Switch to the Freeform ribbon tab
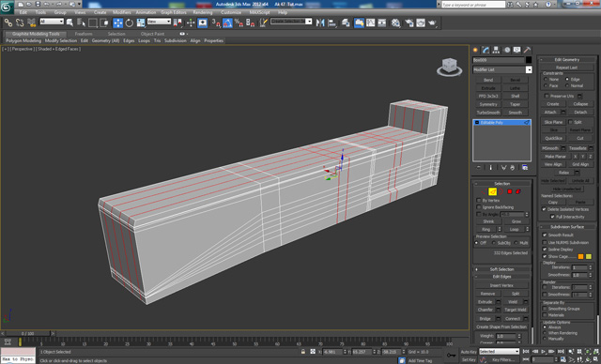601x364 pixels. point(84,34)
